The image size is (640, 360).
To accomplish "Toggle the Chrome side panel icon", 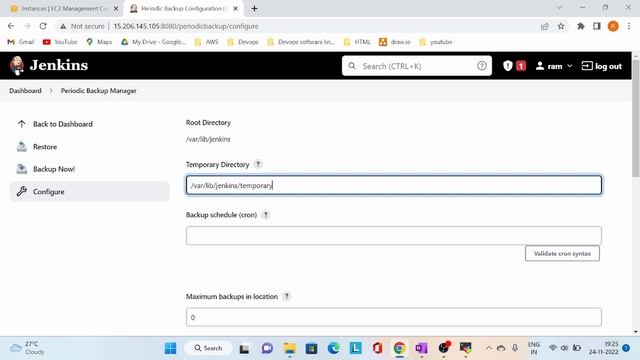I will coord(597,26).
